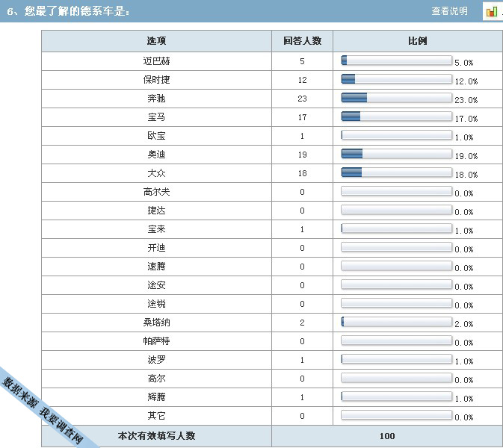Click the 宝来 option label
503x448 pixels.
(x=156, y=229)
